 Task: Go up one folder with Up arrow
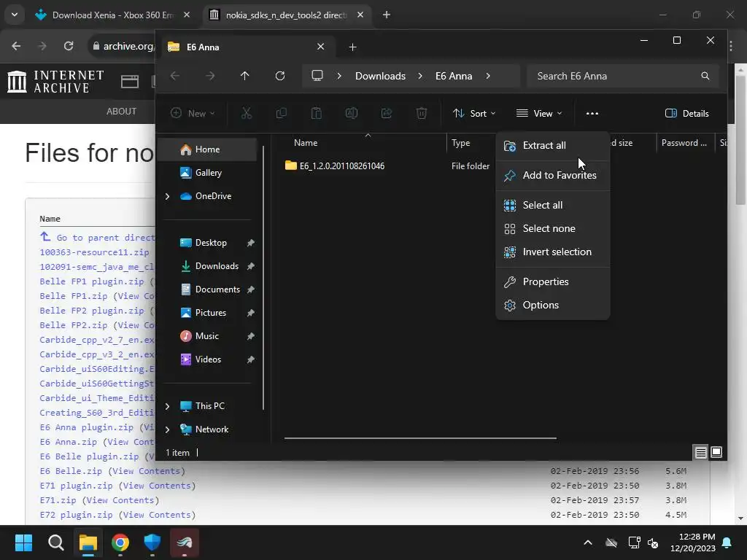[245, 76]
